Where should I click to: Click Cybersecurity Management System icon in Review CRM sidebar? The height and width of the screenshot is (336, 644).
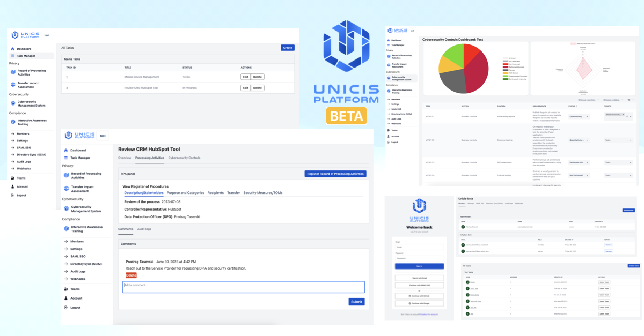tap(67, 209)
